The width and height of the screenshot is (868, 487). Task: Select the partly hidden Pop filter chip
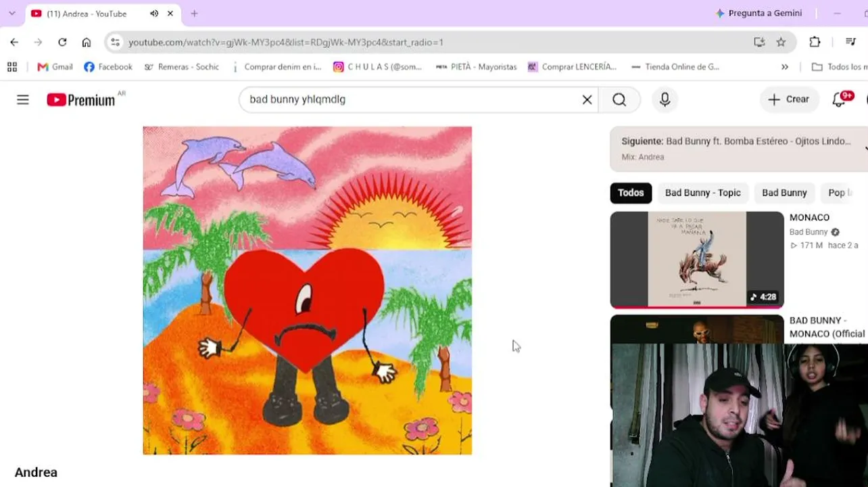pos(838,193)
